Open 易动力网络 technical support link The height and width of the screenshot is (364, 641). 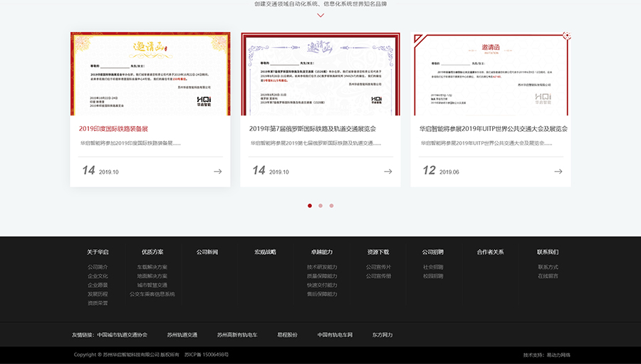558,355
